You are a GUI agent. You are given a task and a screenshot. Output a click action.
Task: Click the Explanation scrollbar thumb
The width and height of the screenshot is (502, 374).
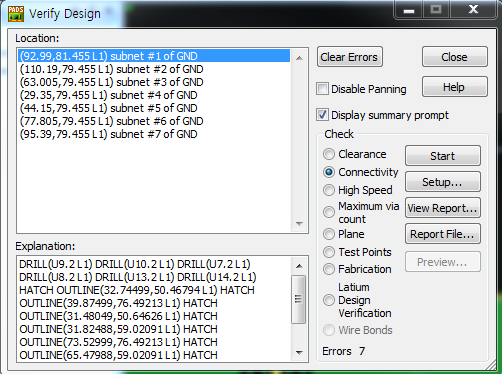pyautogui.click(x=299, y=299)
